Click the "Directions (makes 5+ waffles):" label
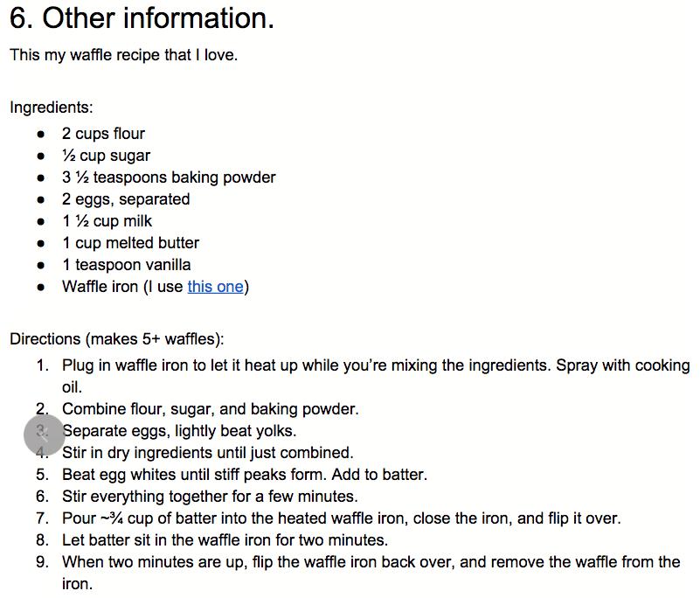Image resolution: width=700 pixels, height=598 pixels. point(117,338)
